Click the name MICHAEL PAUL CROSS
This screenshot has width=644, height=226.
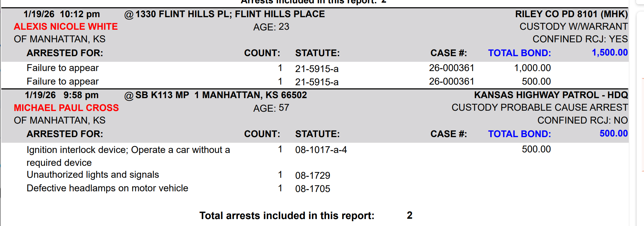(x=66, y=108)
